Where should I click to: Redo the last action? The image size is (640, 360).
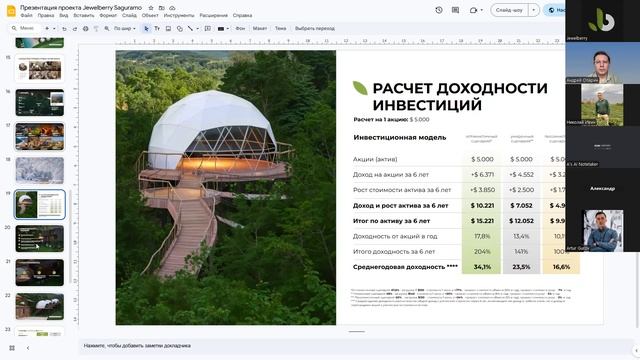click(x=75, y=29)
